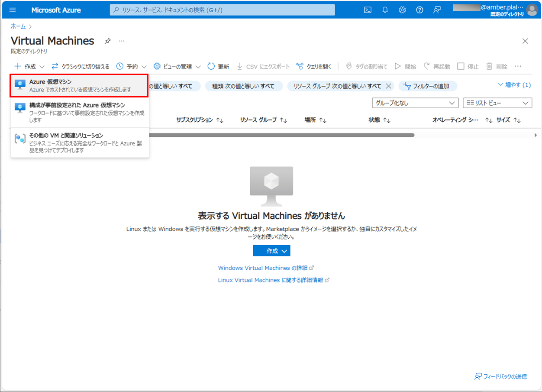Sort by オペレーティング シ… column
The height and width of the screenshot is (392, 542).
pos(462,120)
